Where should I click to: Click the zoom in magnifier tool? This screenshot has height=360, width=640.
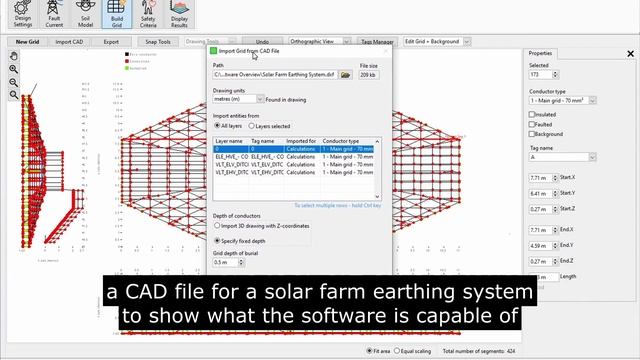click(x=13, y=69)
